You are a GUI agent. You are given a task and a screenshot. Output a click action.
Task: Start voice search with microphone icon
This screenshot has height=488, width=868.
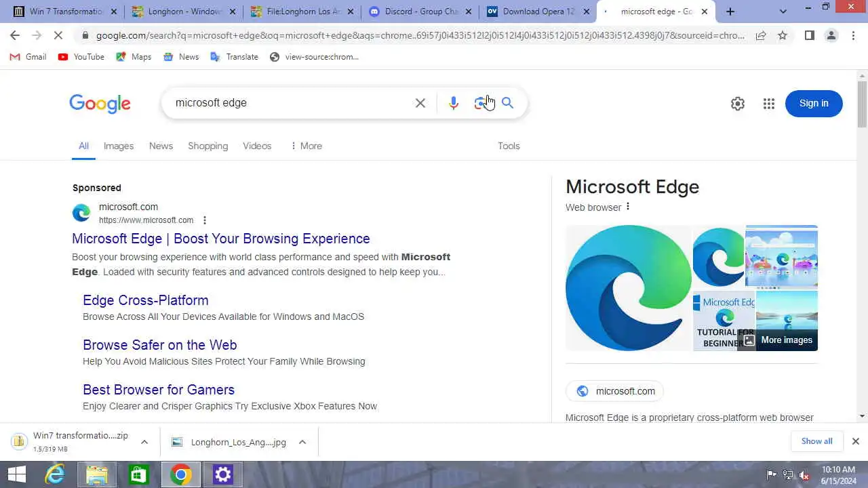click(454, 103)
